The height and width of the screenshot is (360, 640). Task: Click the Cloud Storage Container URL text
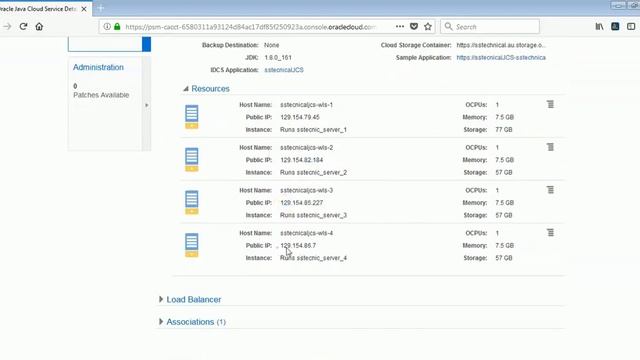pyautogui.click(x=501, y=45)
